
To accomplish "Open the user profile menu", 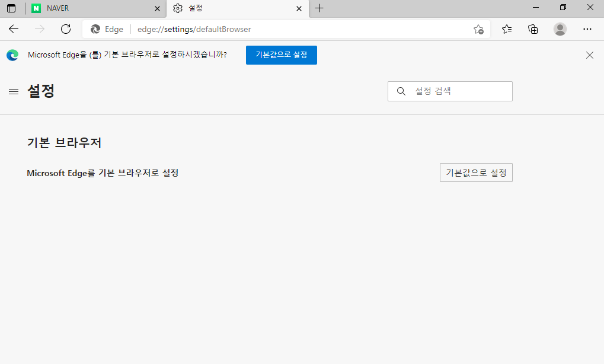I will tap(560, 29).
